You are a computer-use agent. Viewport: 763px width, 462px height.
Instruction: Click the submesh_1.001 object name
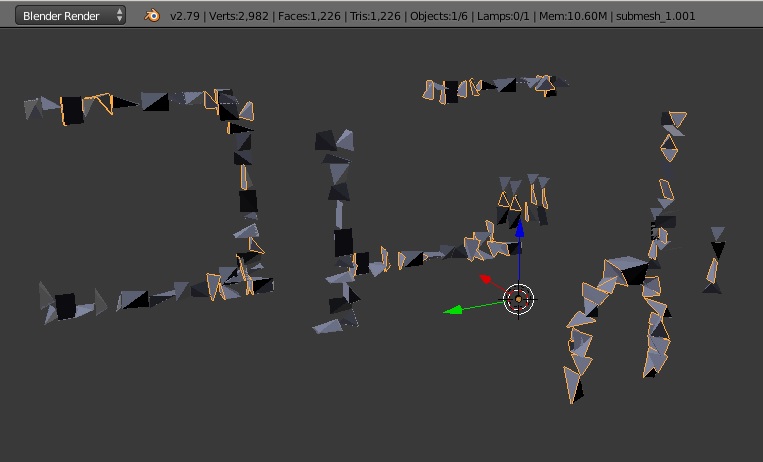(x=655, y=16)
